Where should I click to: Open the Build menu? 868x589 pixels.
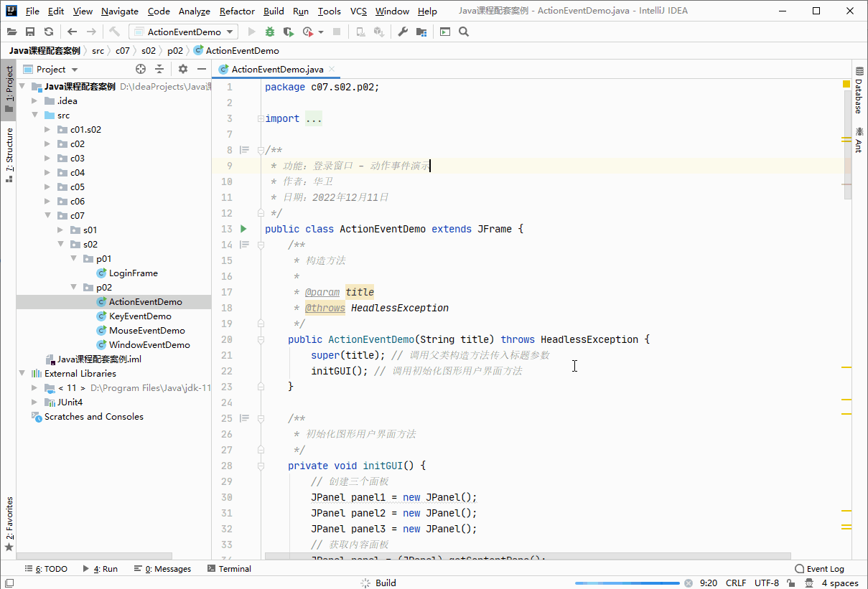(274, 11)
